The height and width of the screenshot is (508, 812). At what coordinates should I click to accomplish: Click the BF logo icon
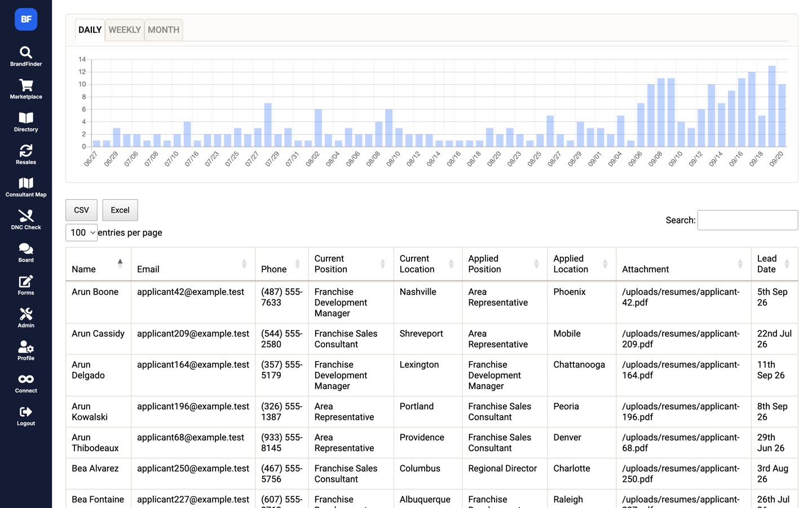26,19
